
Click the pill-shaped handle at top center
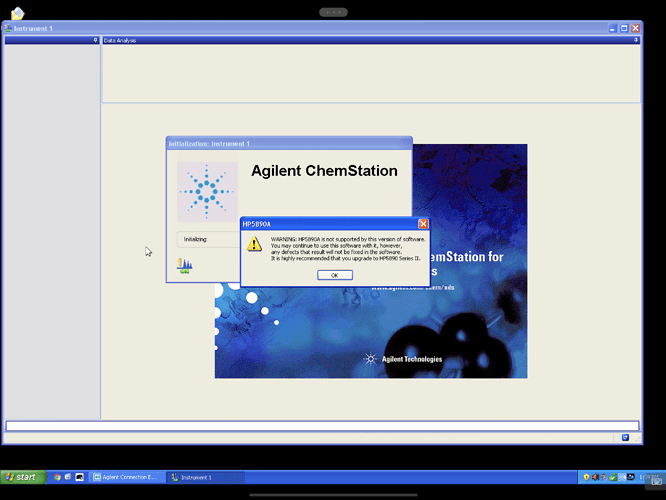click(333, 12)
